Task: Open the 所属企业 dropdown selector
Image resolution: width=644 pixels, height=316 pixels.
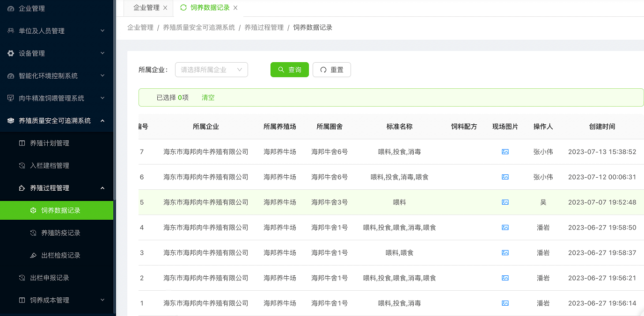Action: point(211,70)
